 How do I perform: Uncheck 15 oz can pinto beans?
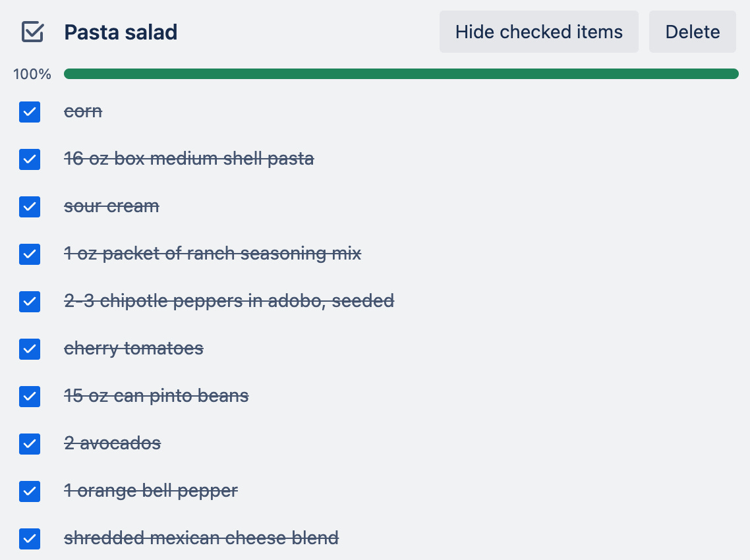coord(30,397)
